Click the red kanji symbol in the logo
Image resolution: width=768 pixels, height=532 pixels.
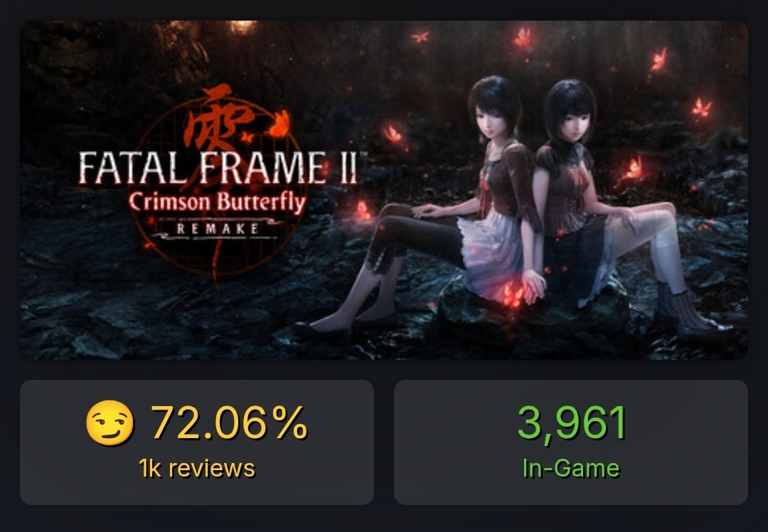pos(217,119)
